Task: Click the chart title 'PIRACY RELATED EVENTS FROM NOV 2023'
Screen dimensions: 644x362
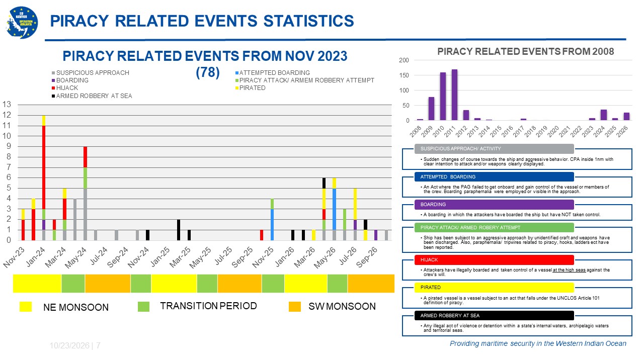Action: [205, 55]
